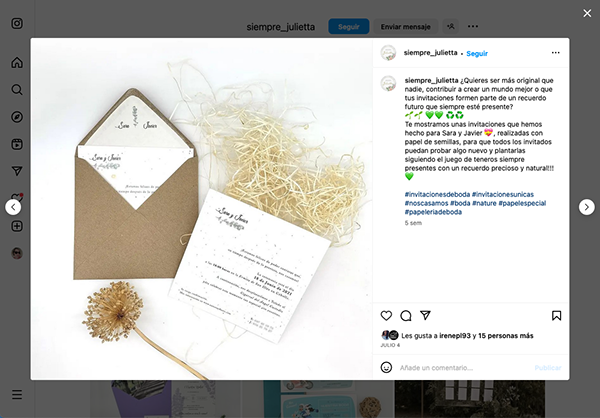Image resolution: width=600 pixels, height=418 pixels.
Task: Go to next post arrow
Action: (587, 207)
